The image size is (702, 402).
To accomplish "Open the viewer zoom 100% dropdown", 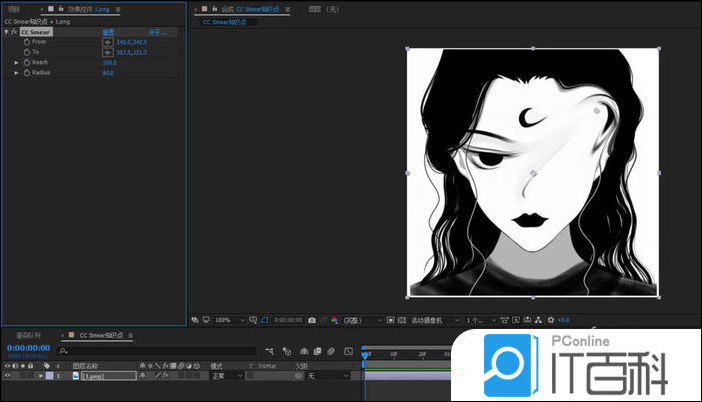I will click(225, 320).
